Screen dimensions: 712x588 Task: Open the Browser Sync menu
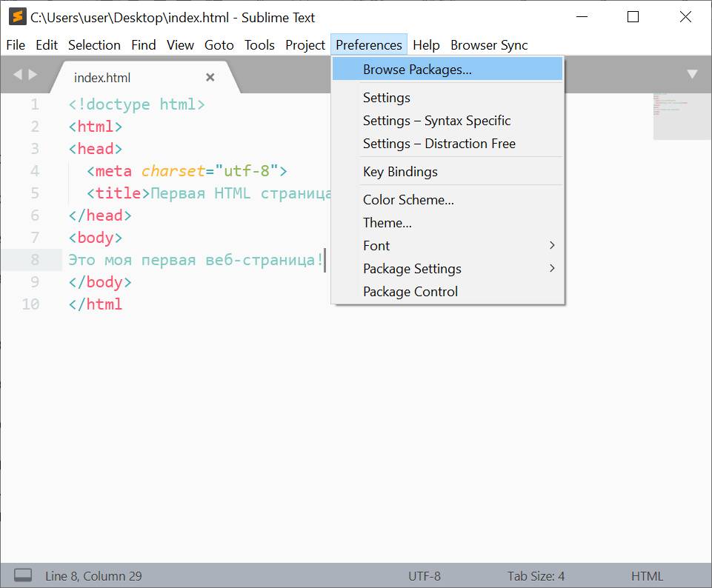click(x=489, y=45)
